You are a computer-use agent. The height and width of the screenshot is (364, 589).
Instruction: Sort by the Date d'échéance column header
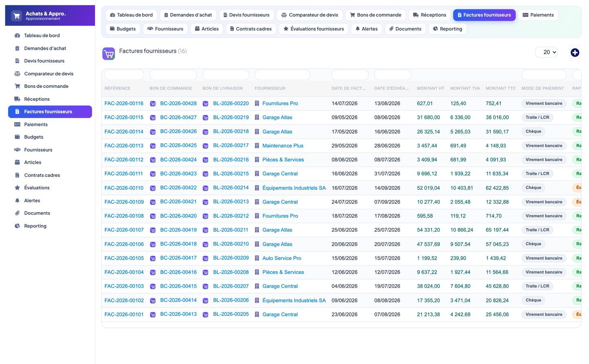pyautogui.click(x=392, y=88)
